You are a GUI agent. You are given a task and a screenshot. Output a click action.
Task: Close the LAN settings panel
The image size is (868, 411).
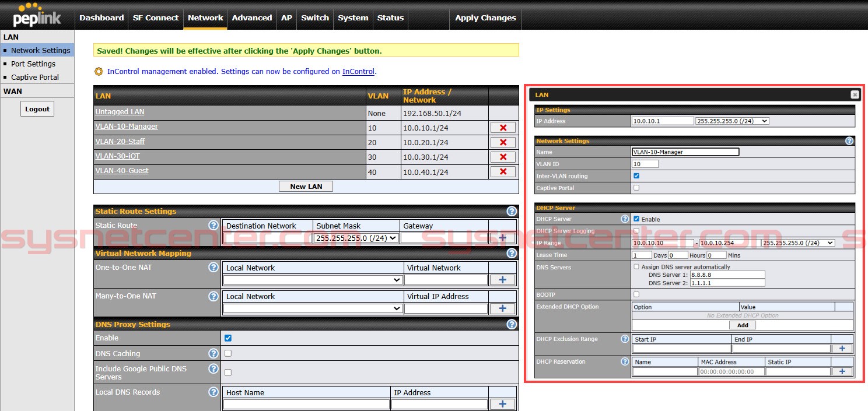tap(855, 94)
